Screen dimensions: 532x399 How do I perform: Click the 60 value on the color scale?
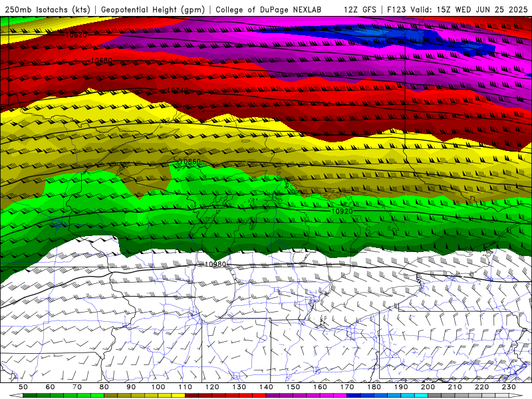pos(50,387)
